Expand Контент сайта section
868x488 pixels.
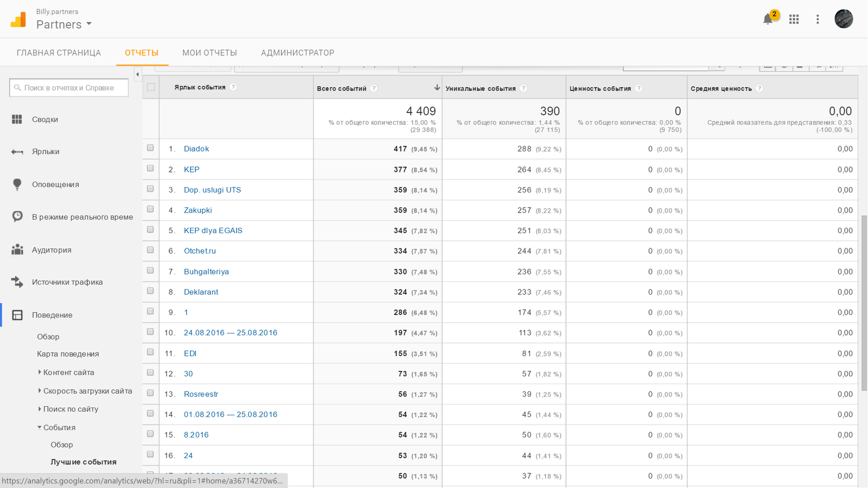[40, 373]
